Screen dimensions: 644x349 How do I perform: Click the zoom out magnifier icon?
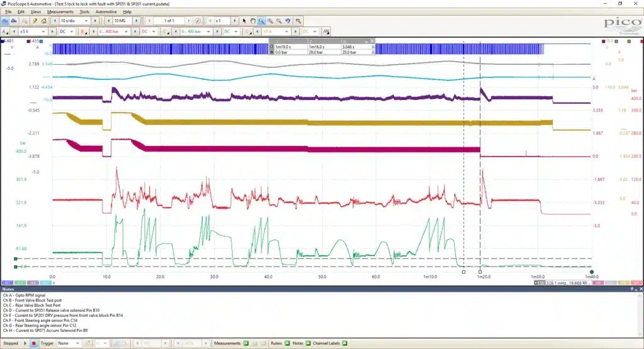tap(279, 21)
